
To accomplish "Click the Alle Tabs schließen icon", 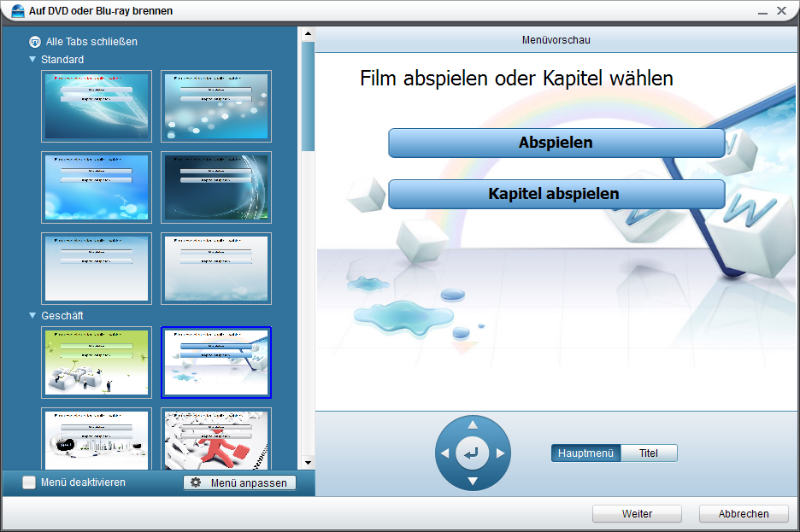I will (35, 42).
